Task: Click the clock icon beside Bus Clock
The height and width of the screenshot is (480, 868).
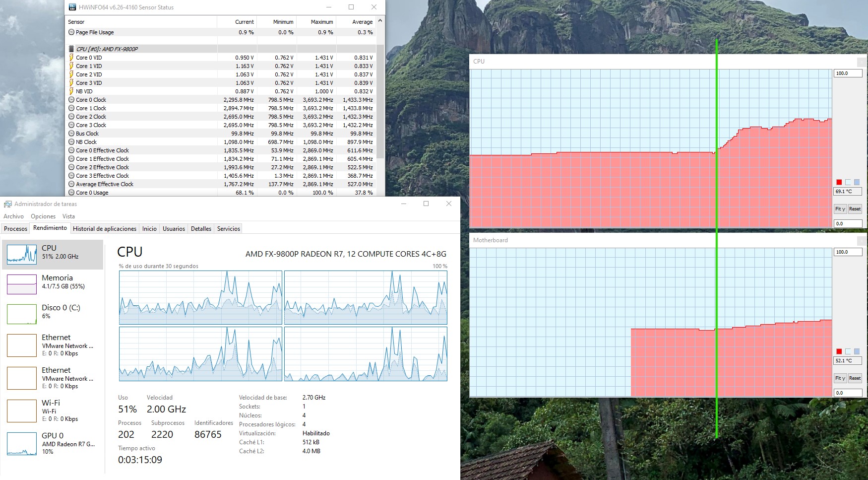Action: [71, 134]
